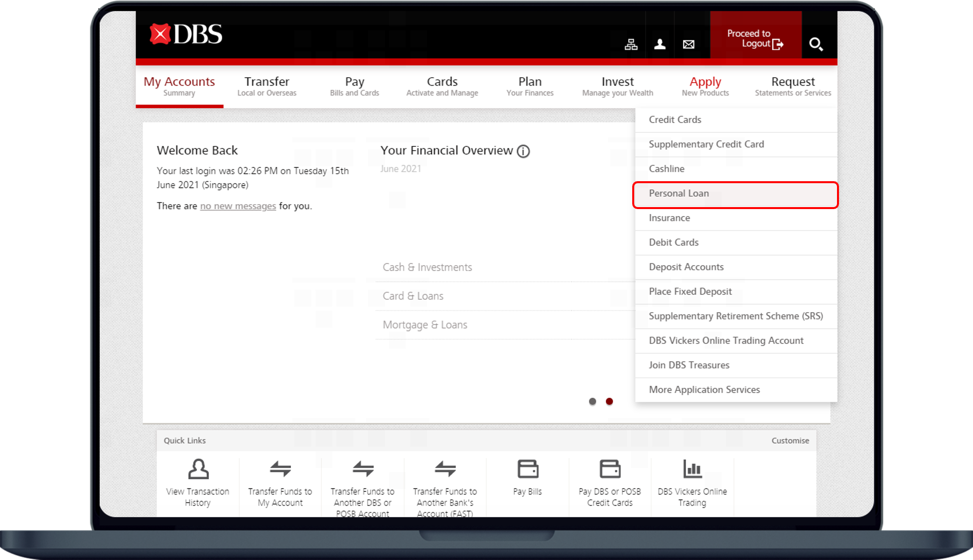Open the user profile icon
Viewport: 973px width, 560px height.
660,44
